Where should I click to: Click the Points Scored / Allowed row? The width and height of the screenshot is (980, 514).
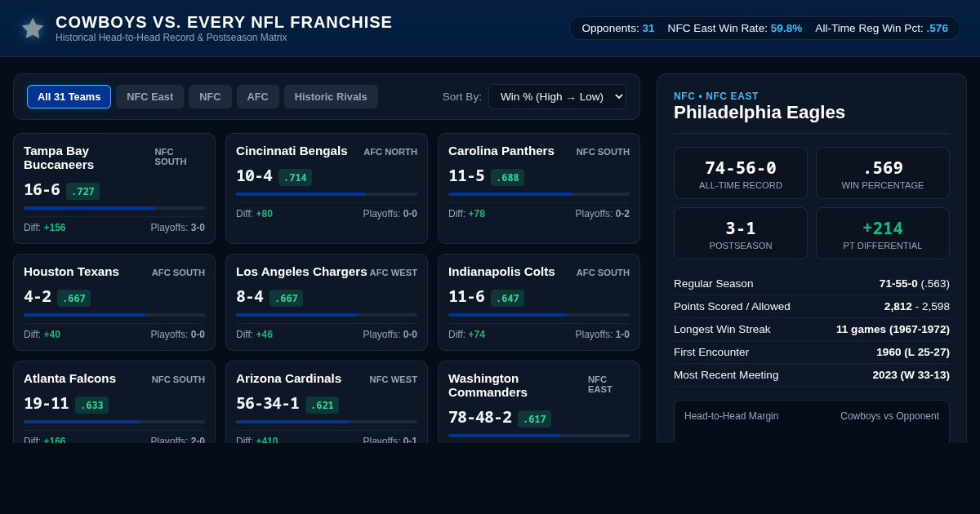point(812,306)
